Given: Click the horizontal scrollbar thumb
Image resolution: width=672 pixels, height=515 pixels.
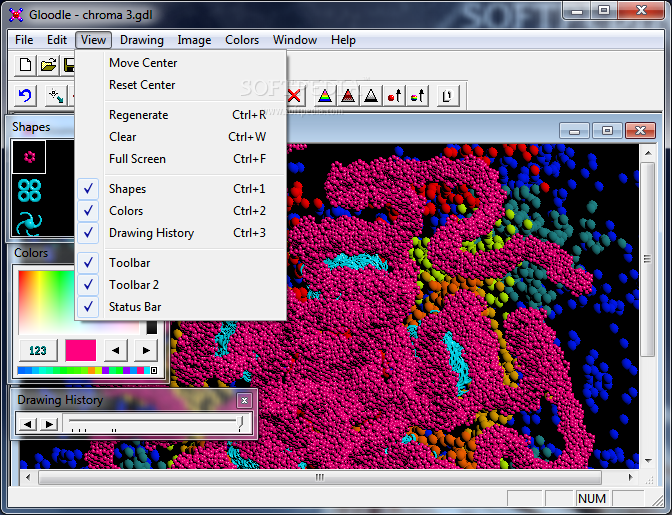Looking at the screenshot, I should pos(320,477).
